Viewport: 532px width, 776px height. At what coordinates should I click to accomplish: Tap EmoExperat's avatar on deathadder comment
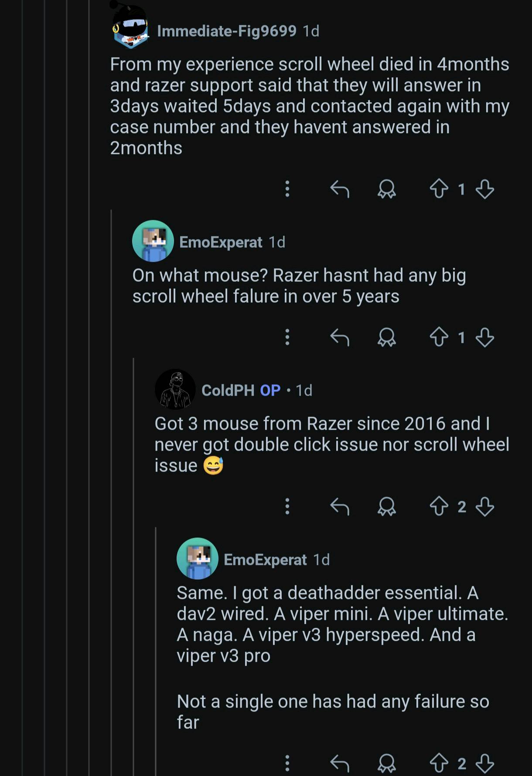[x=198, y=559]
